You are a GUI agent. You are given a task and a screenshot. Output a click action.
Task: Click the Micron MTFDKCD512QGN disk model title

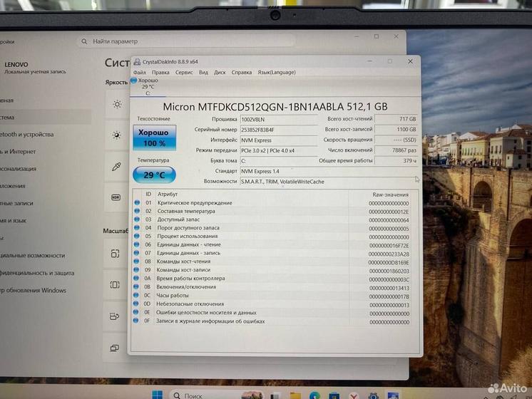coord(275,107)
